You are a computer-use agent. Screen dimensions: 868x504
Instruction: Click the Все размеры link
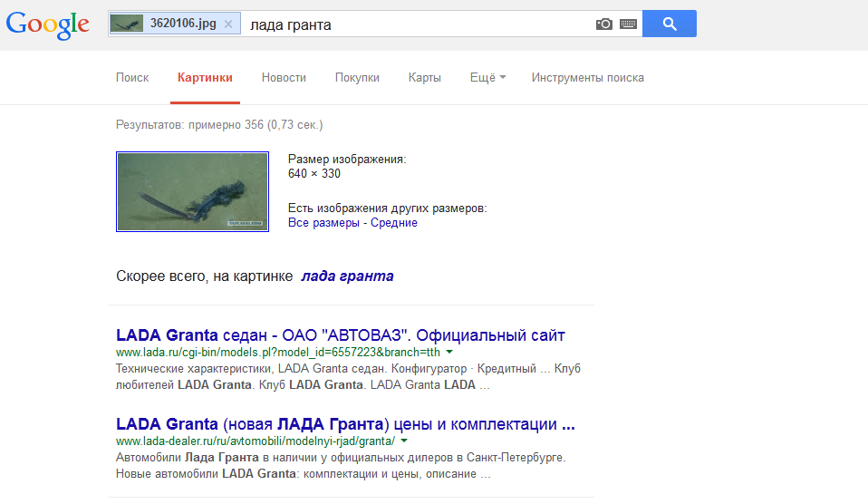(x=323, y=223)
